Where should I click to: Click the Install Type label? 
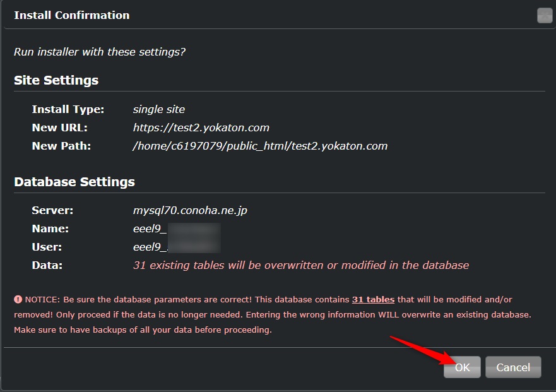point(68,109)
